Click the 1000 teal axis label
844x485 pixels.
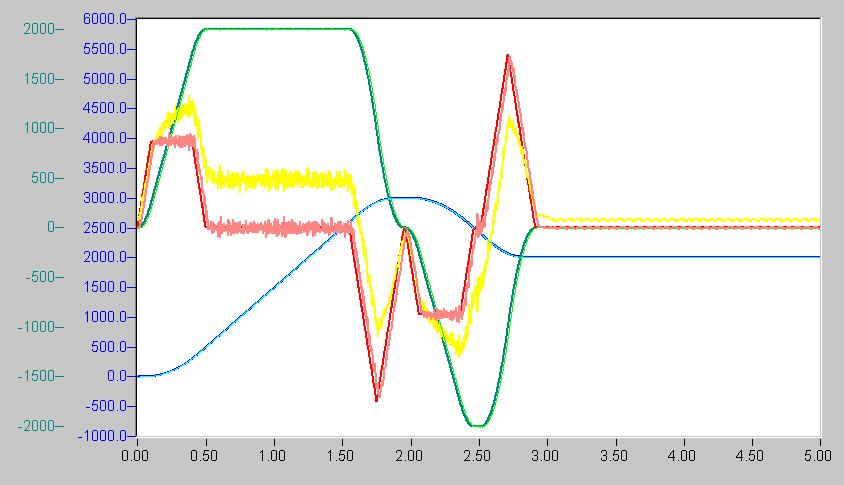pos(40,128)
